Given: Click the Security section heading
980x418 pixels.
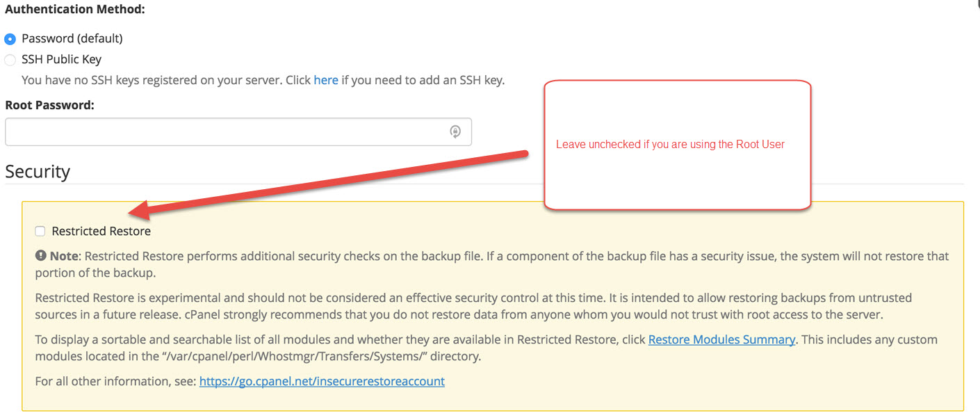Looking at the screenshot, I should click(38, 171).
